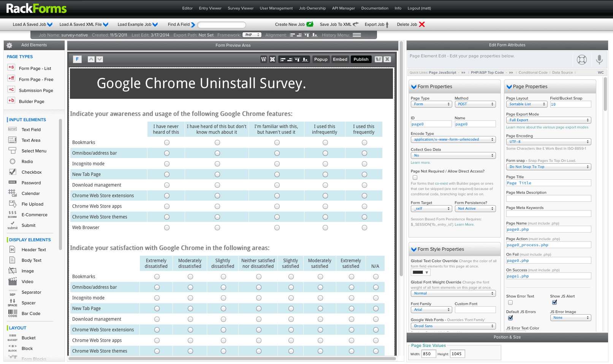The height and width of the screenshot is (364, 613).
Task: Toggle Show JS Alert checkbox
Action: 554,302
